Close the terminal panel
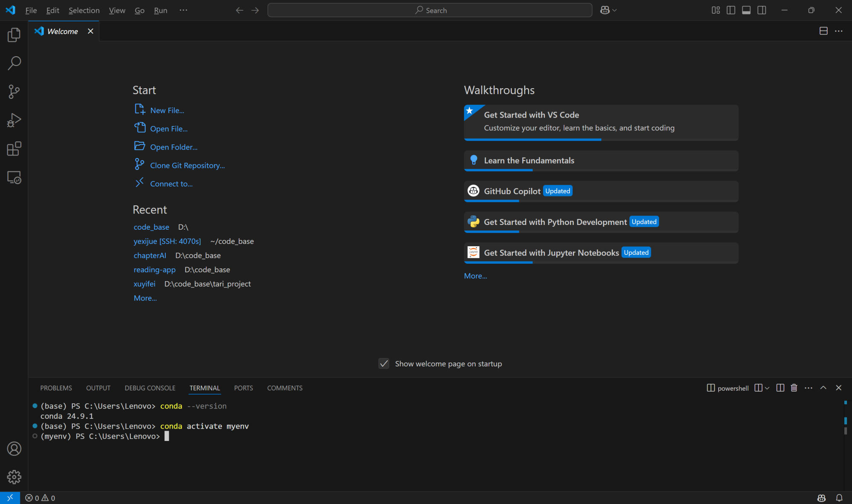Image resolution: width=852 pixels, height=504 pixels. point(839,388)
